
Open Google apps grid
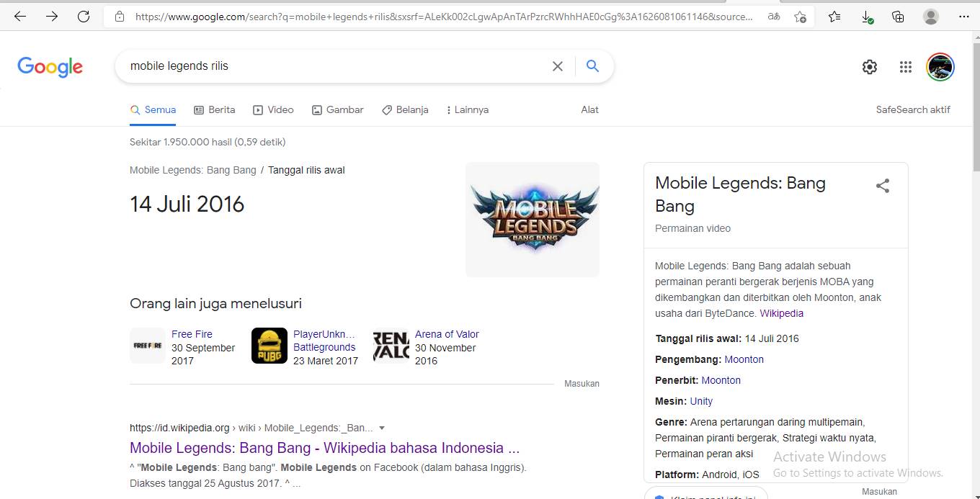click(906, 67)
